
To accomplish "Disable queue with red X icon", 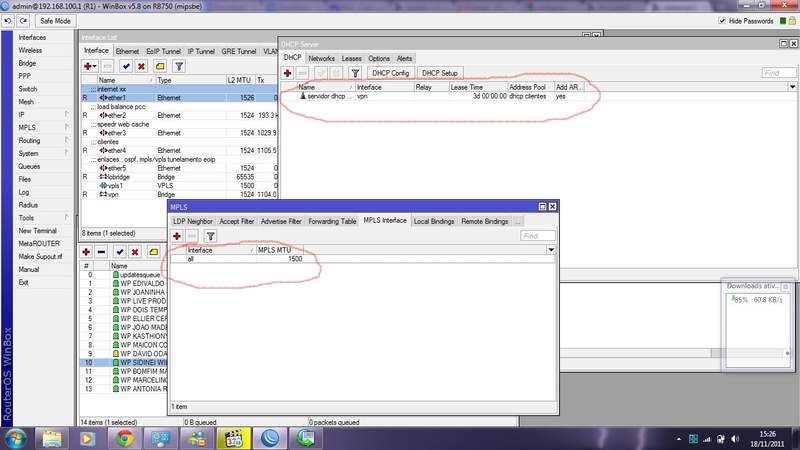I will (135, 252).
